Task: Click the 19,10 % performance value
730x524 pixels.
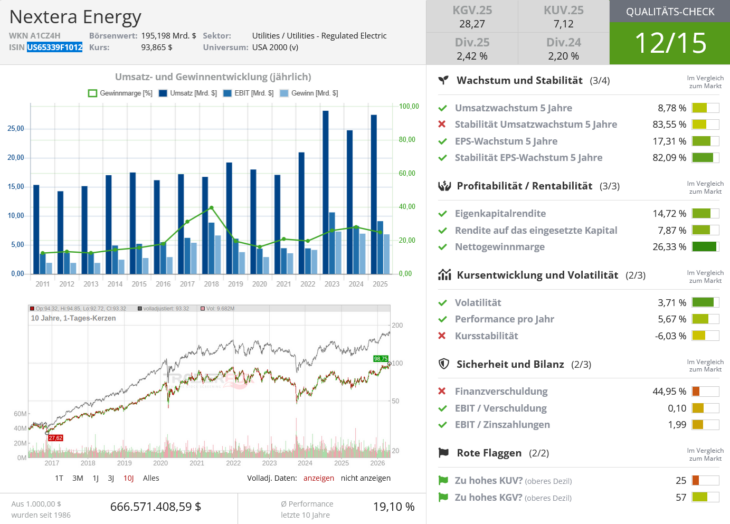Action: click(x=393, y=507)
